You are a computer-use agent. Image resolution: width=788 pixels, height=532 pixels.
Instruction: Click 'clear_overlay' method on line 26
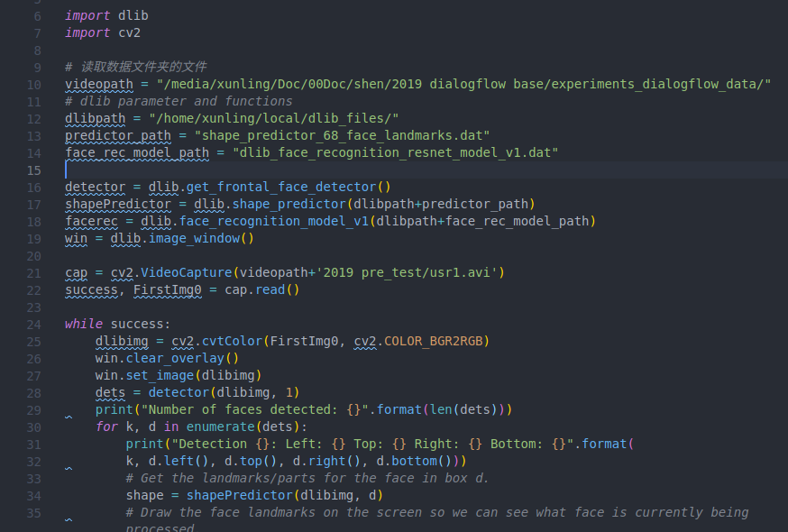(x=175, y=358)
